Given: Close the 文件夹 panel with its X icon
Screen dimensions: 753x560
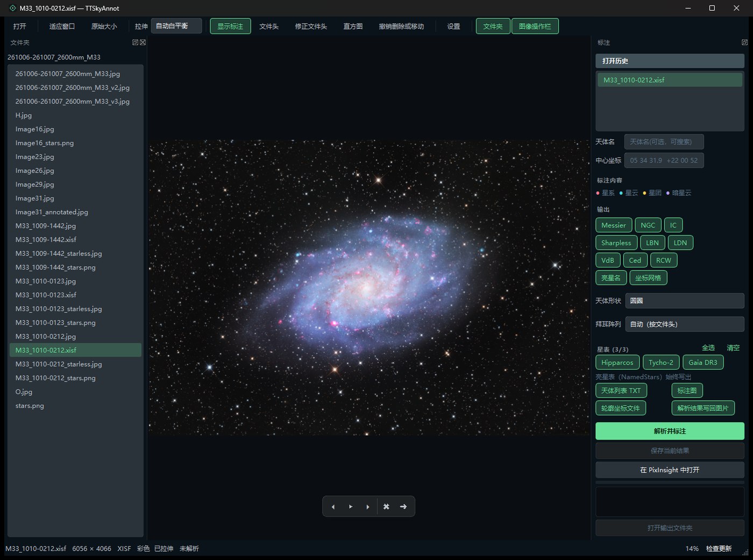Looking at the screenshot, I should coord(143,42).
